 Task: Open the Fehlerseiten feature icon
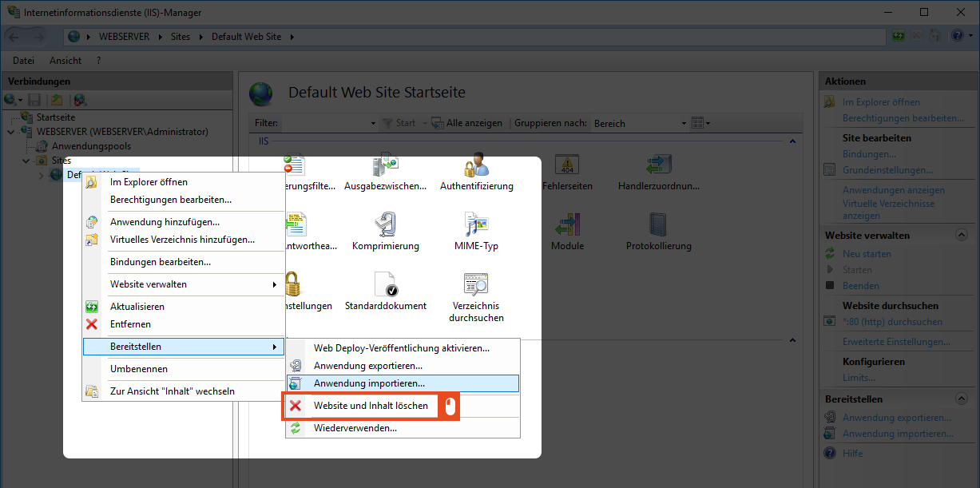click(x=567, y=168)
